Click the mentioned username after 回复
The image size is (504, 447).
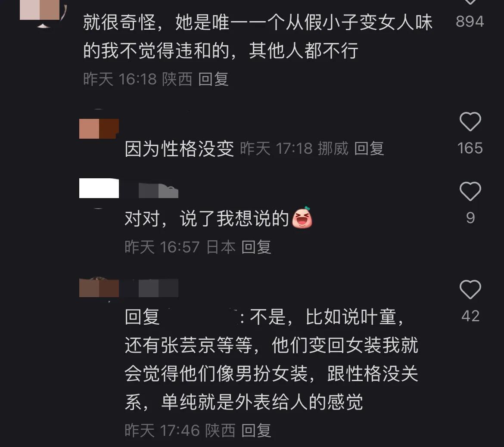[x=200, y=317]
